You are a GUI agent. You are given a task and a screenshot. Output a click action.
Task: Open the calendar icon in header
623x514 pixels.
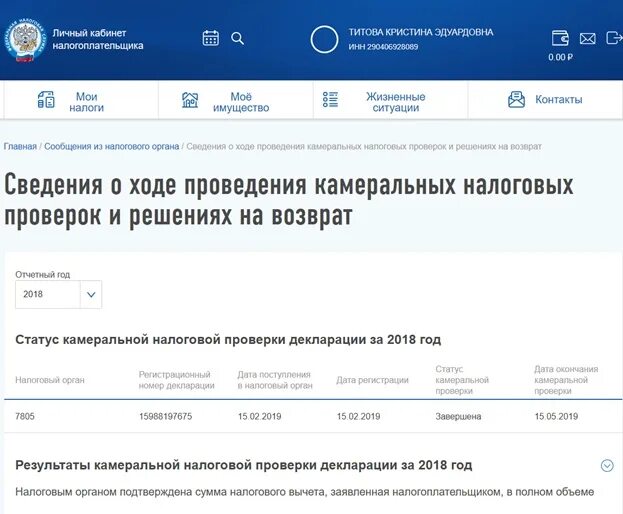tap(211, 38)
